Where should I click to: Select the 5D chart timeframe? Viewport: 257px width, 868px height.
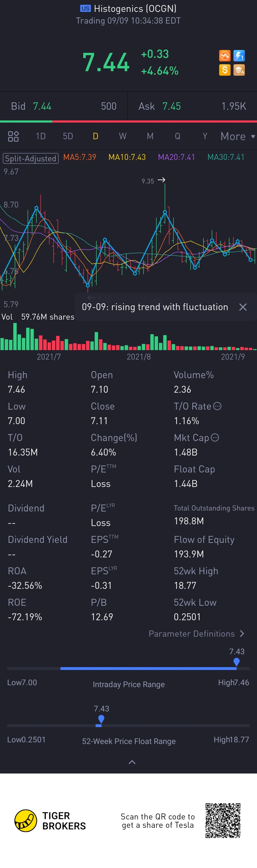tap(68, 136)
